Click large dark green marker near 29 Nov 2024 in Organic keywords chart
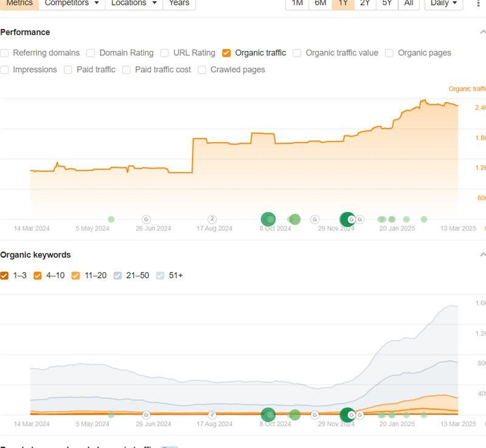 click(346, 415)
